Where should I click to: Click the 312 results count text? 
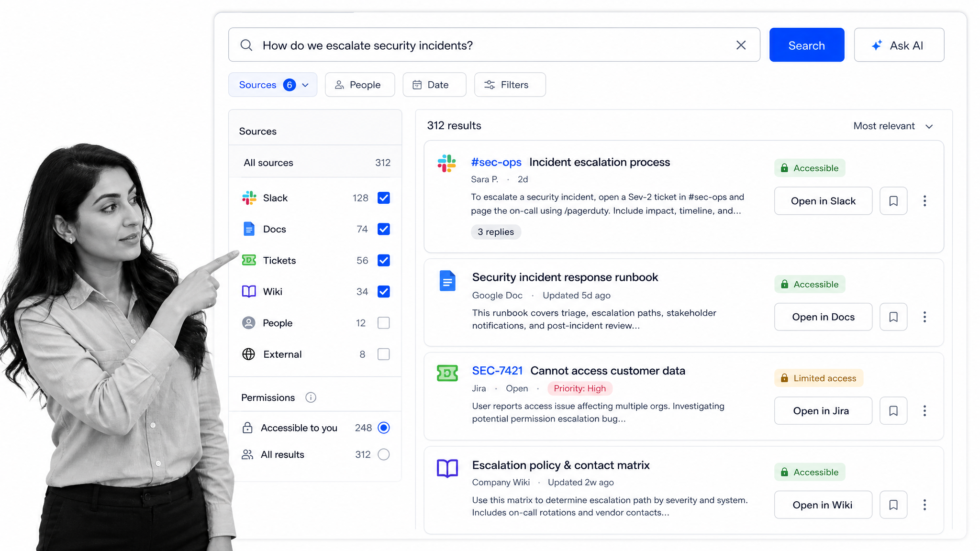pos(454,125)
